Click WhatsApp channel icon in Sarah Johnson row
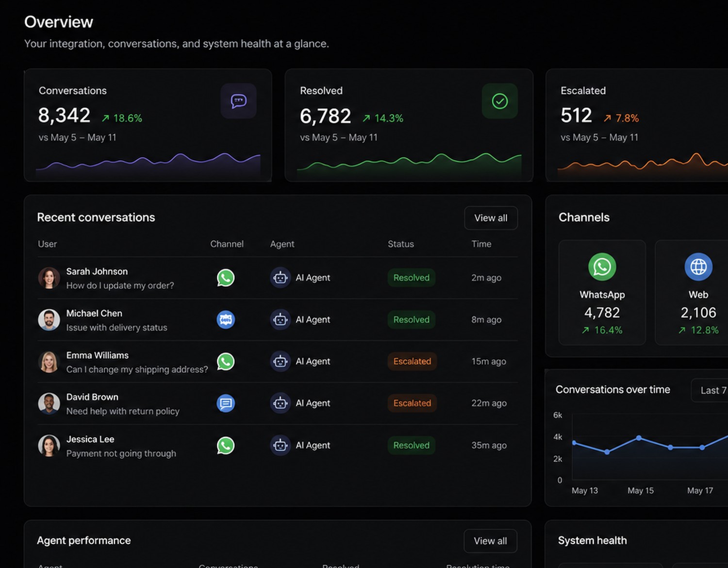 (x=226, y=278)
